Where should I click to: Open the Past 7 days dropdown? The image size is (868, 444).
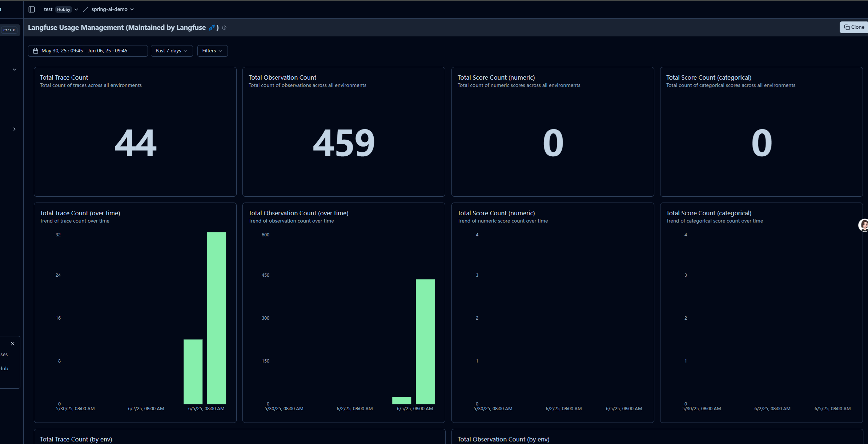coord(172,51)
